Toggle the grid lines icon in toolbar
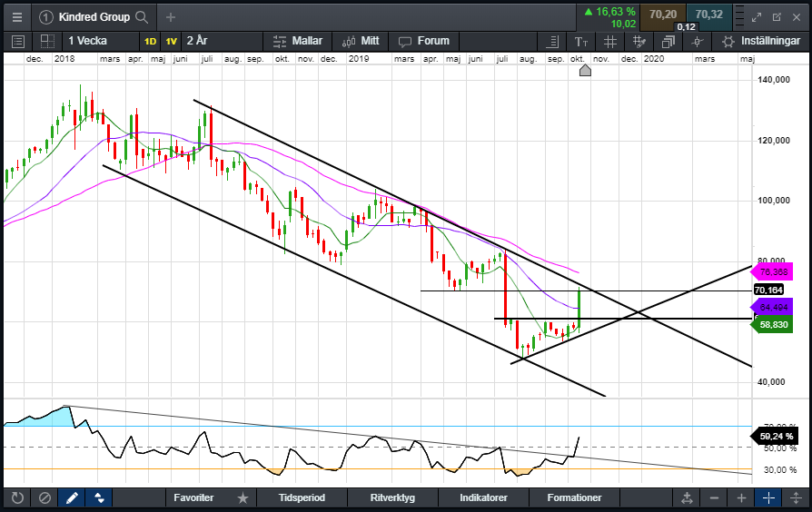Viewport: 812px width, 512px height. [x=610, y=41]
